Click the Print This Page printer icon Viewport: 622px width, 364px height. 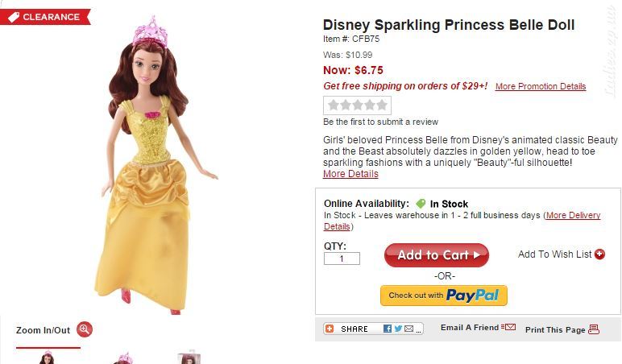(594, 329)
